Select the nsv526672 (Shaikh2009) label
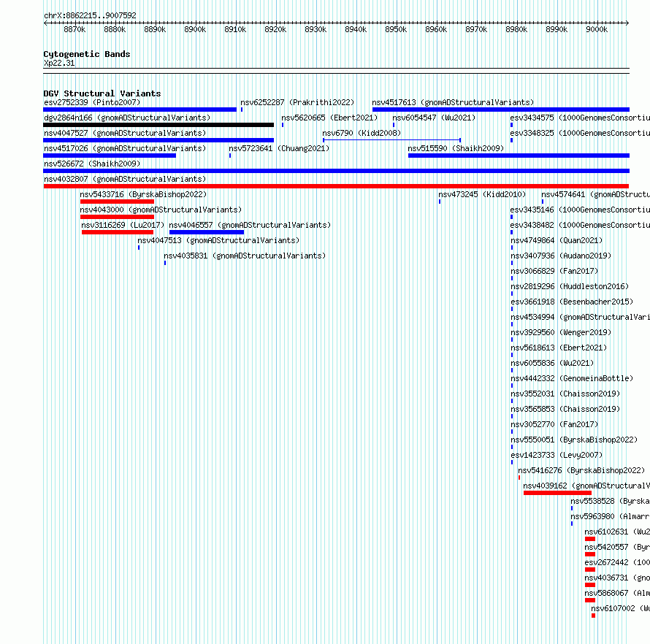 (92, 164)
